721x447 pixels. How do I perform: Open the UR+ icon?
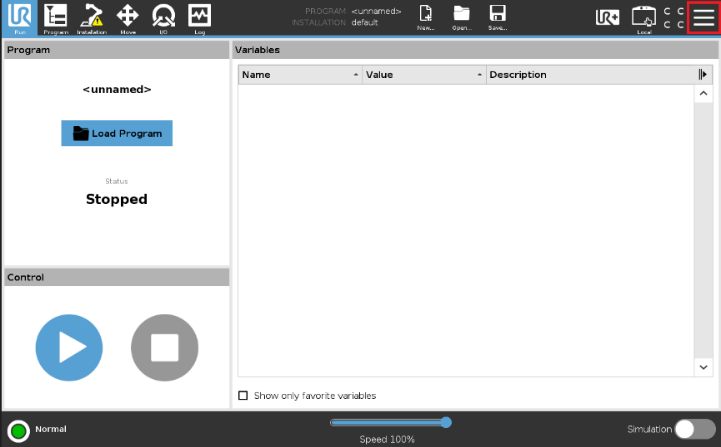tap(607, 17)
